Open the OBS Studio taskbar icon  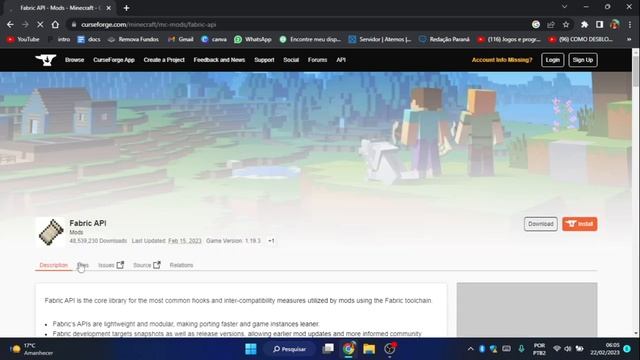point(390,349)
